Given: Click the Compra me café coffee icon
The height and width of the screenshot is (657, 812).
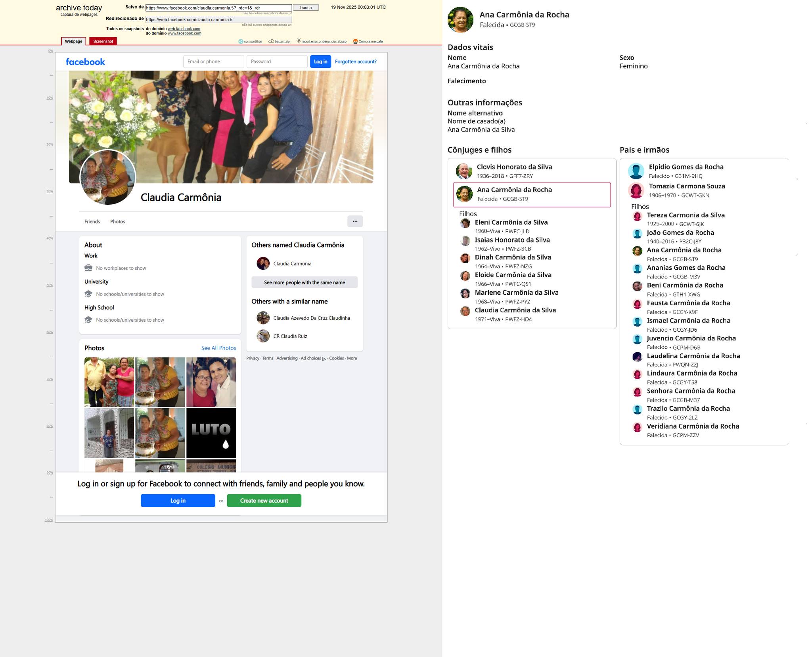Looking at the screenshot, I should click(355, 41).
